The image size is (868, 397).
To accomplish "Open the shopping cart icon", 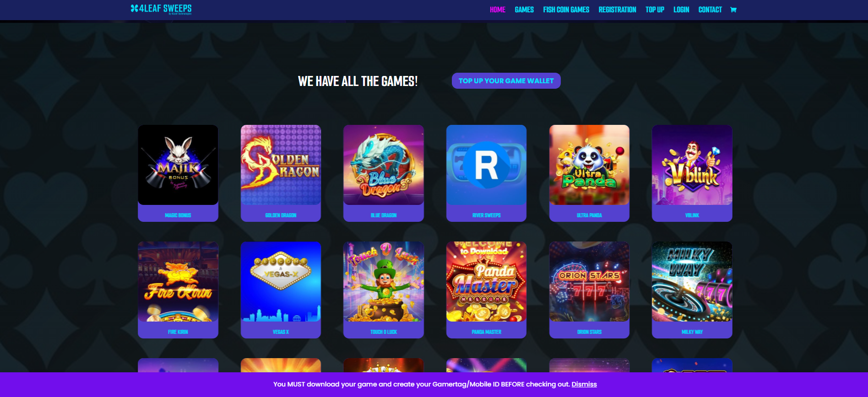I will point(733,10).
